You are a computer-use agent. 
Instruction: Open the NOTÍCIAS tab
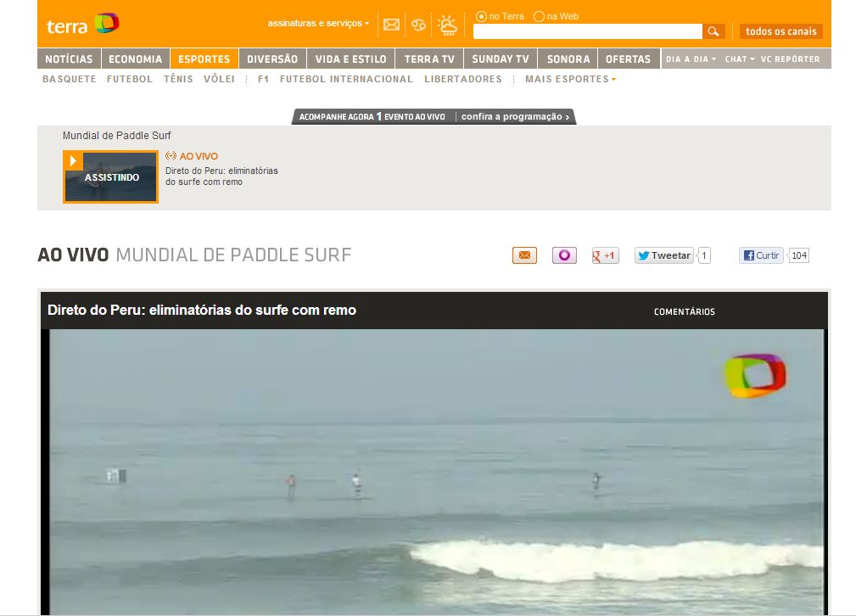[x=69, y=59]
